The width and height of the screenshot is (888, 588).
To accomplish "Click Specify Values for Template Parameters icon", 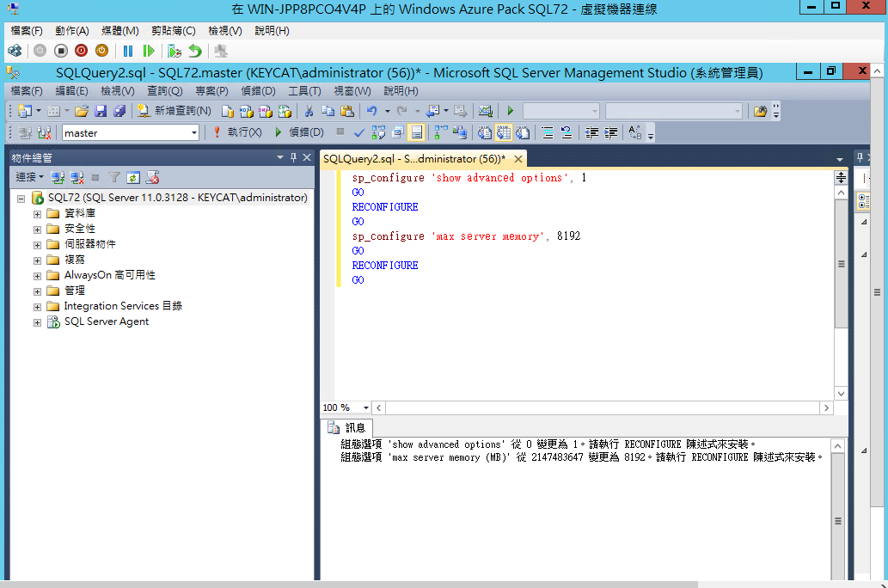I will click(635, 132).
